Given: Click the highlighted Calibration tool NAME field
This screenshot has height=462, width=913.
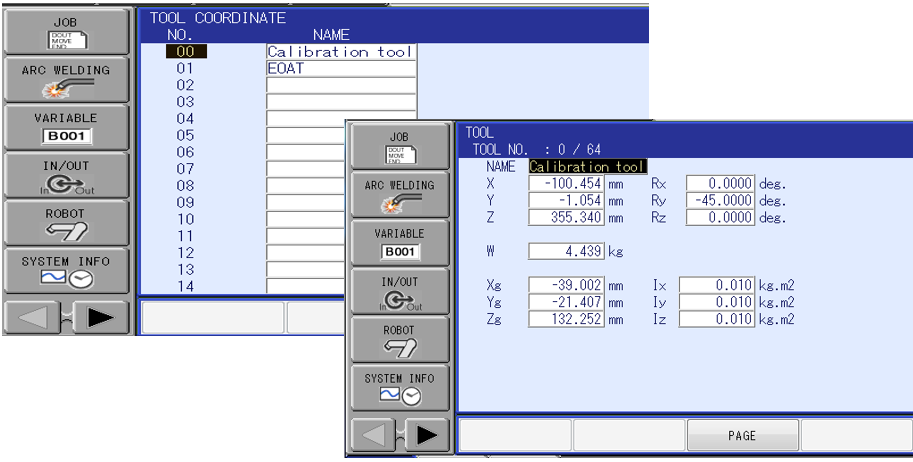Looking at the screenshot, I should point(587,167).
